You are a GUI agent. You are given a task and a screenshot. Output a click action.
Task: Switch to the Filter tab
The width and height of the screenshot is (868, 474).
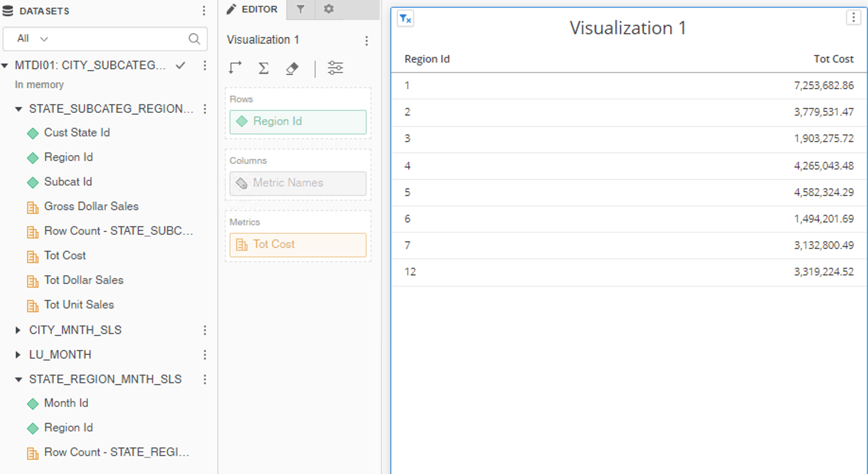pos(300,9)
